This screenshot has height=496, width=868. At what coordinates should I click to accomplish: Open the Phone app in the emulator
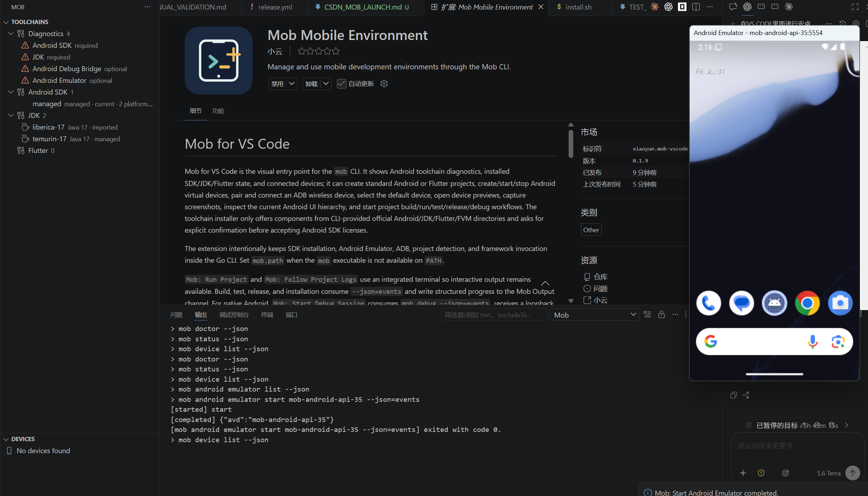point(708,303)
